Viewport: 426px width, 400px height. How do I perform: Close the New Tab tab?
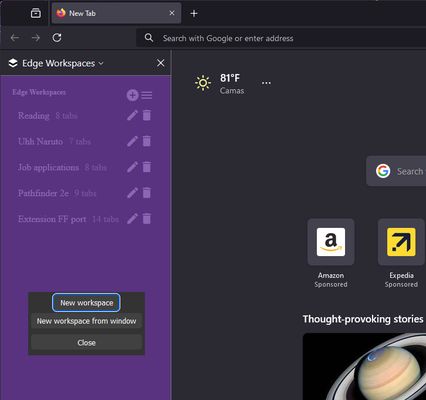click(172, 13)
